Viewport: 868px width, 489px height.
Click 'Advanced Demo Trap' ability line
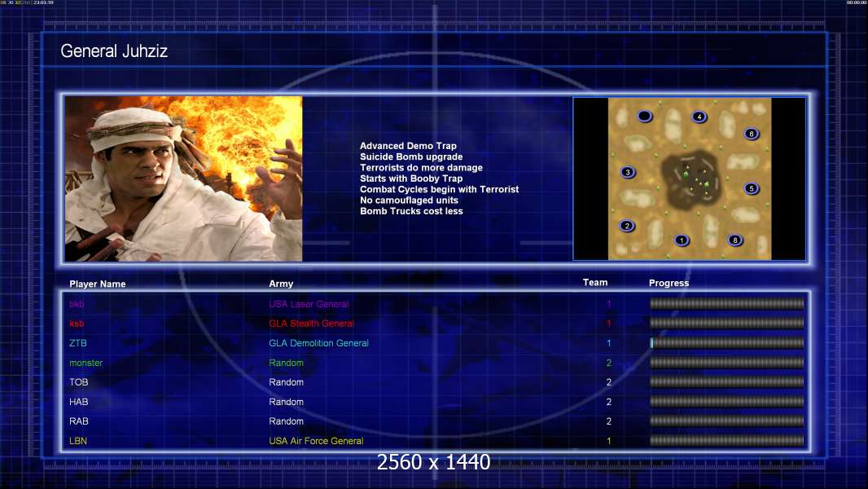coord(409,146)
